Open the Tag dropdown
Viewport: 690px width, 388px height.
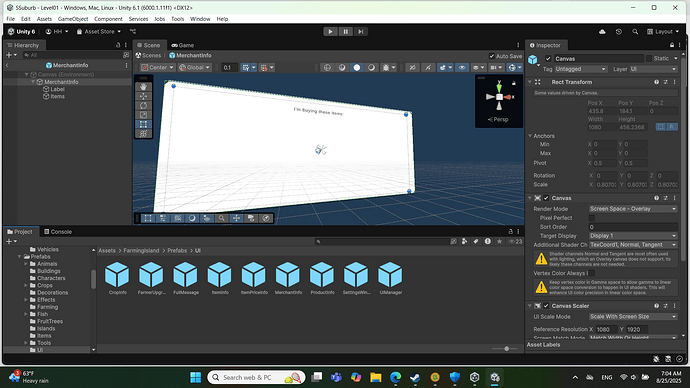(581, 69)
